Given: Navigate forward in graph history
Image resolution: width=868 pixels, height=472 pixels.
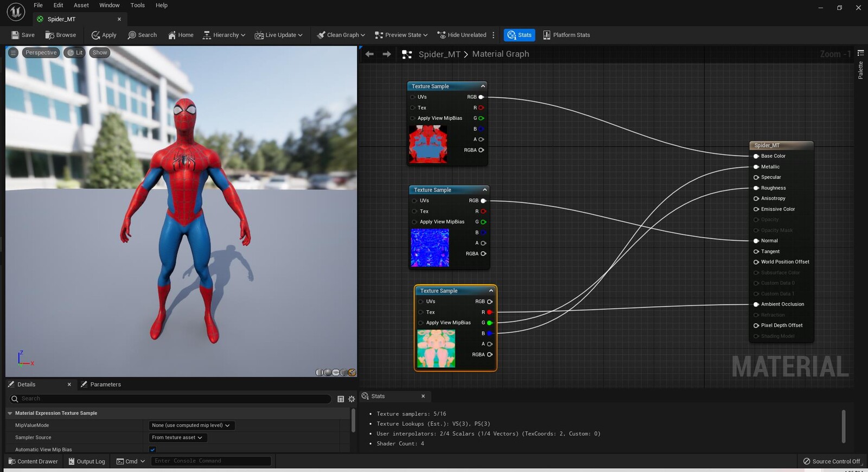Looking at the screenshot, I should point(387,54).
